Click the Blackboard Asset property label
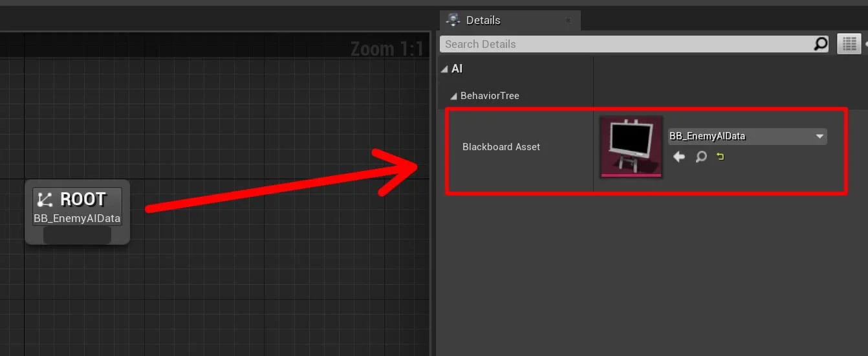This screenshot has width=868, height=356. [x=501, y=147]
